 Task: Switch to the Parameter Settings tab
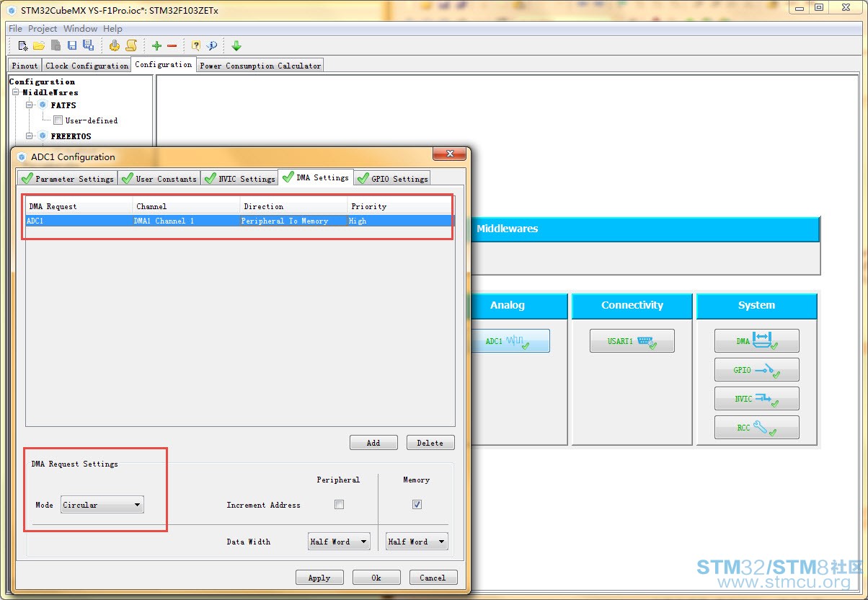[67, 178]
